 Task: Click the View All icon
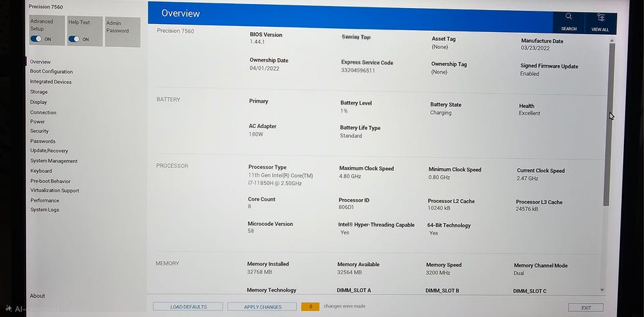601,17
